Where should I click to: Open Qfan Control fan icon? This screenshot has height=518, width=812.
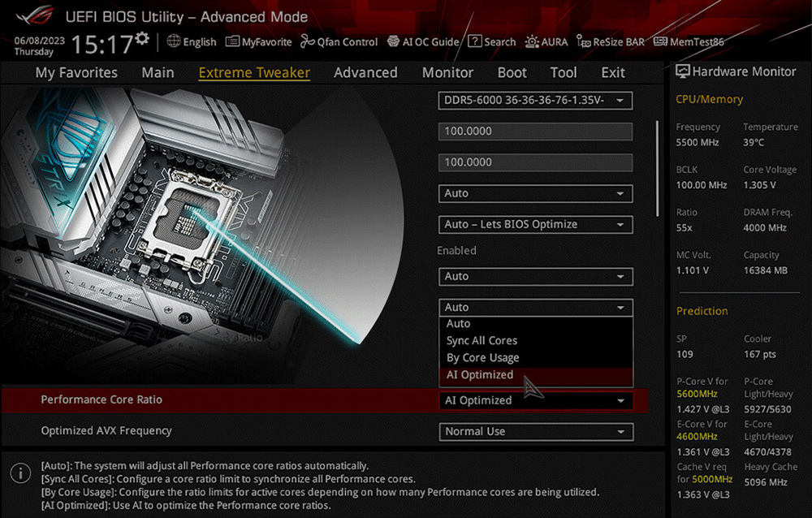click(x=307, y=41)
